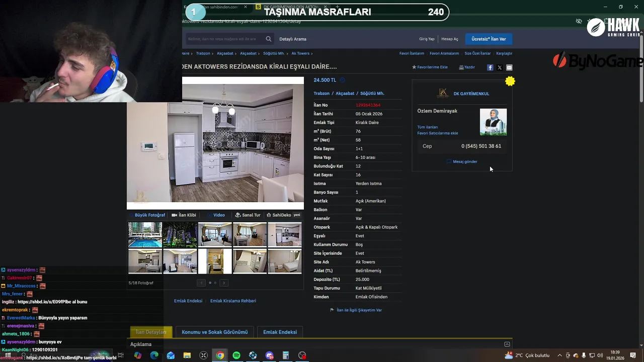
Task: Open Favori İlanlarım
Action: coord(412,53)
